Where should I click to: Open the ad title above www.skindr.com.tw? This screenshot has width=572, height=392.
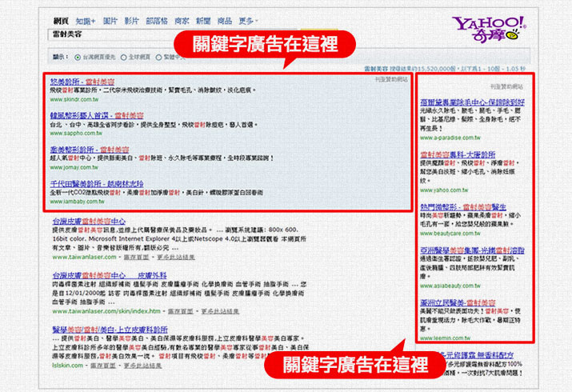click(82, 82)
